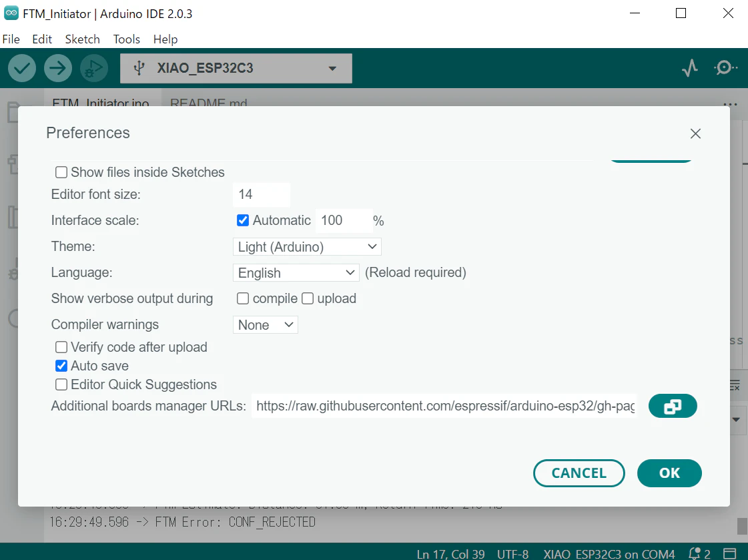
Task: Click Ln 17, Col 39 in status bar
Action: point(450,554)
